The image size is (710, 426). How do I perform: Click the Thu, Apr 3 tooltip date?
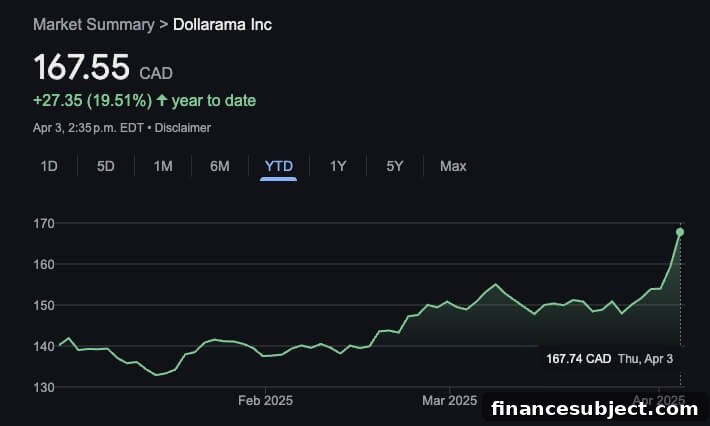(x=645, y=359)
